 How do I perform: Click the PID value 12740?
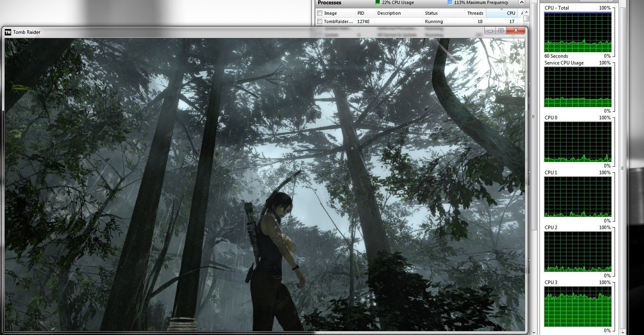[x=363, y=21]
